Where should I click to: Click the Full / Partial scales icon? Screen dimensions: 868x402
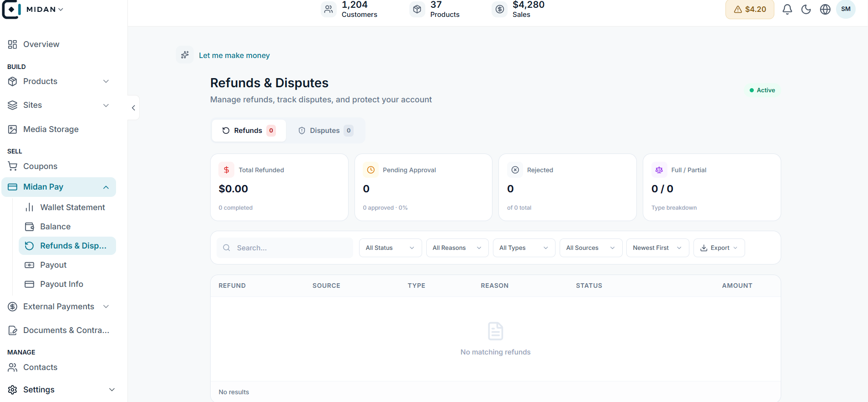(659, 170)
